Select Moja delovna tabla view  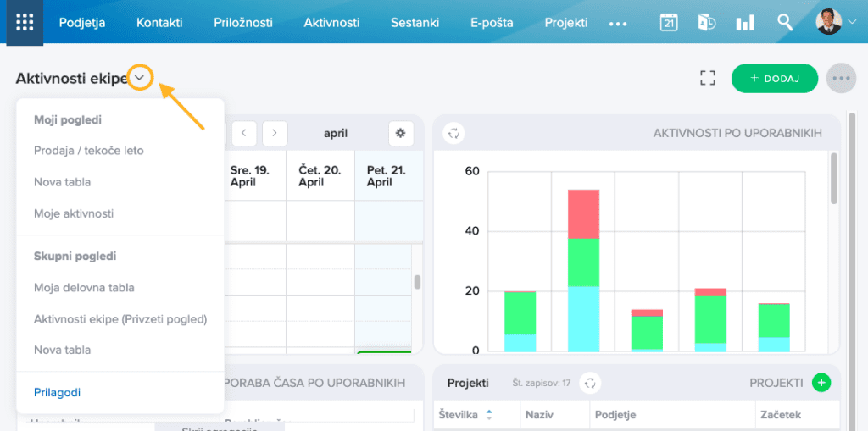click(x=84, y=288)
